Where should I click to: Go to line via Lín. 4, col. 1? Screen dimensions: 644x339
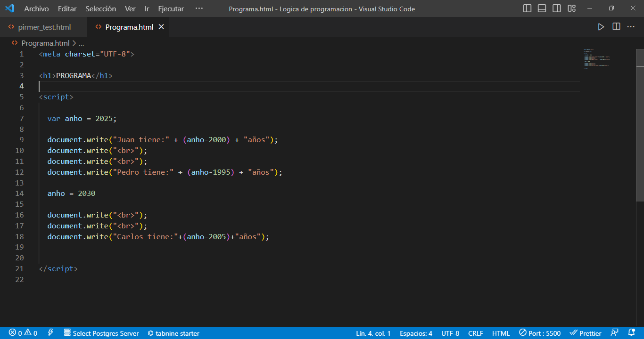point(373,333)
